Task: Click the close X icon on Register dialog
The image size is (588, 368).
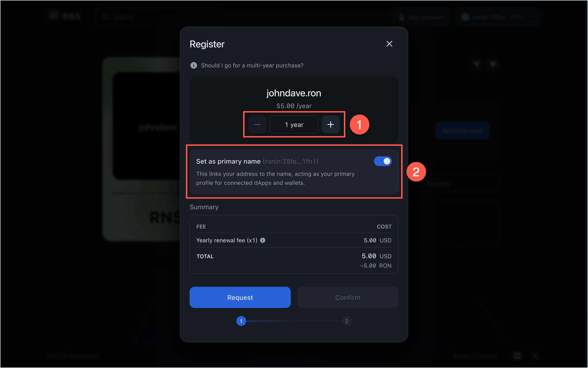Action: [x=389, y=44]
